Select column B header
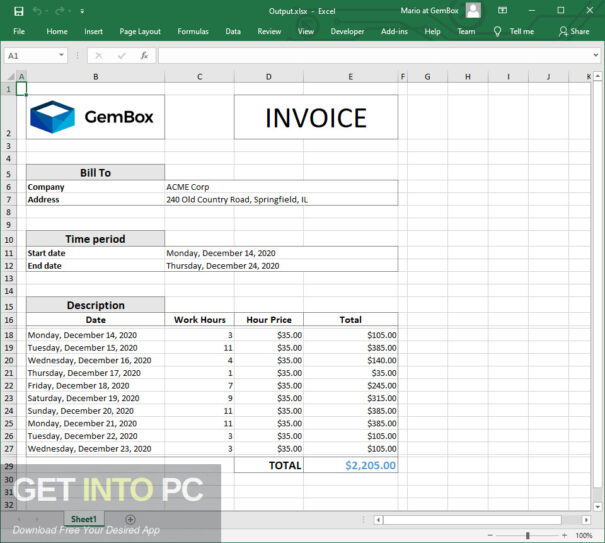The image size is (605, 543). (x=95, y=76)
